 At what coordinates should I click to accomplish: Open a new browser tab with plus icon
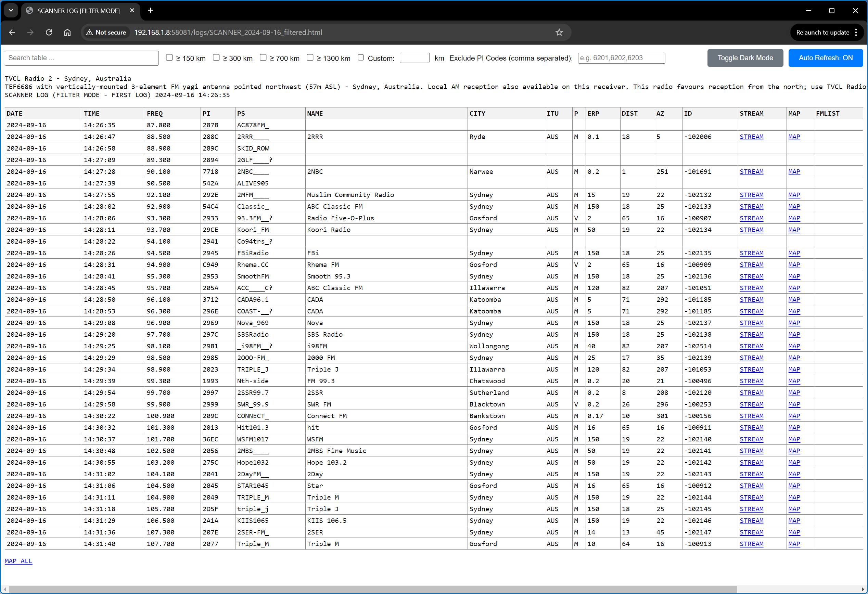151,11
